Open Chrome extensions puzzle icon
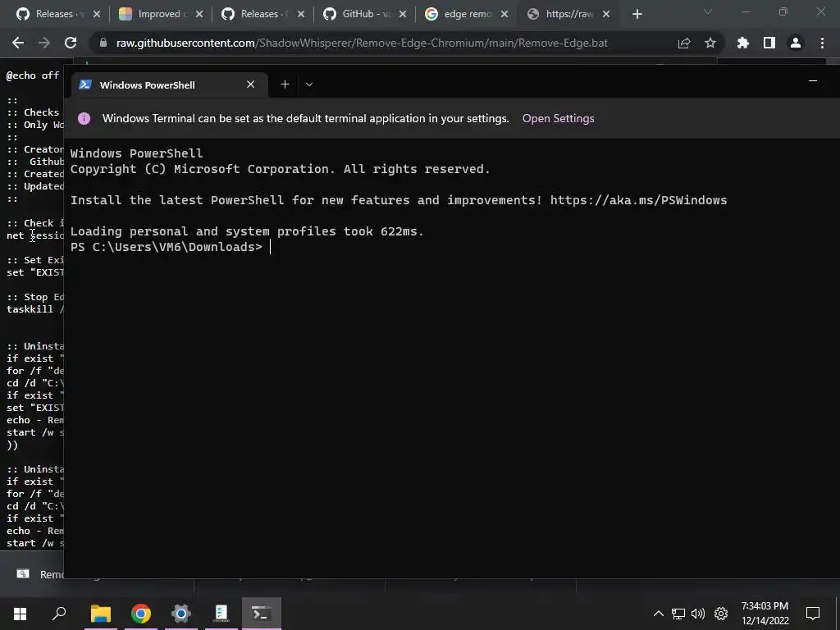 pyautogui.click(x=743, y=43)
